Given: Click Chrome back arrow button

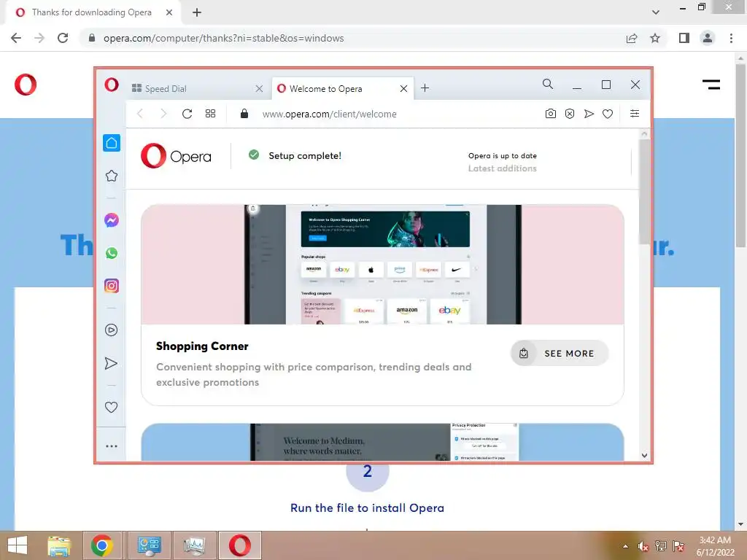Looking at the screenshot, I should pyautogui.click(x=16, y=38).
